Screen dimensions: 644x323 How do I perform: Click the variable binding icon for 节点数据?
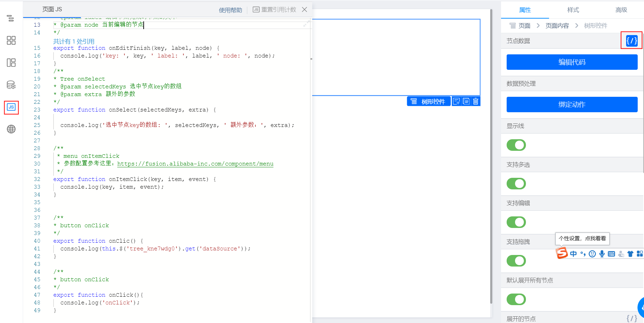pos(631,41)
